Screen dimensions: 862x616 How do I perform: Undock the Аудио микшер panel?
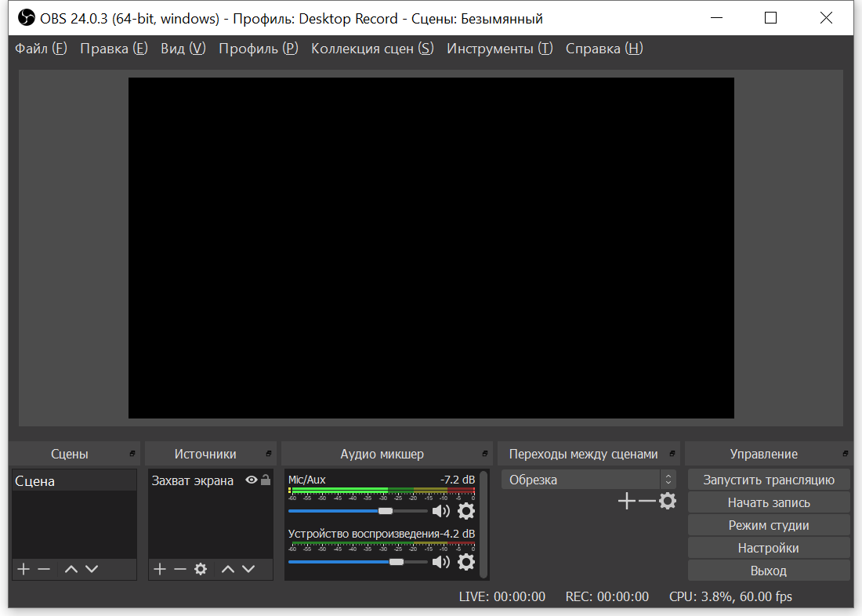[x=484, y=454]
